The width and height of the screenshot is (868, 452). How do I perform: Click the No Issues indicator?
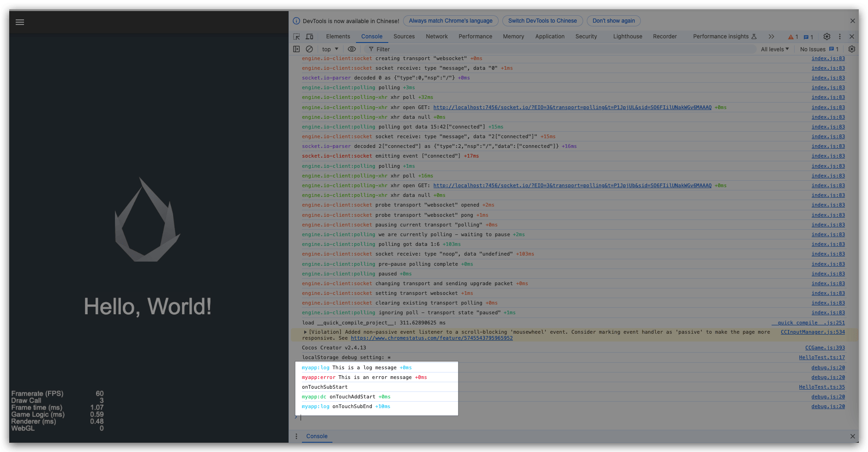(x=819, y=49)
